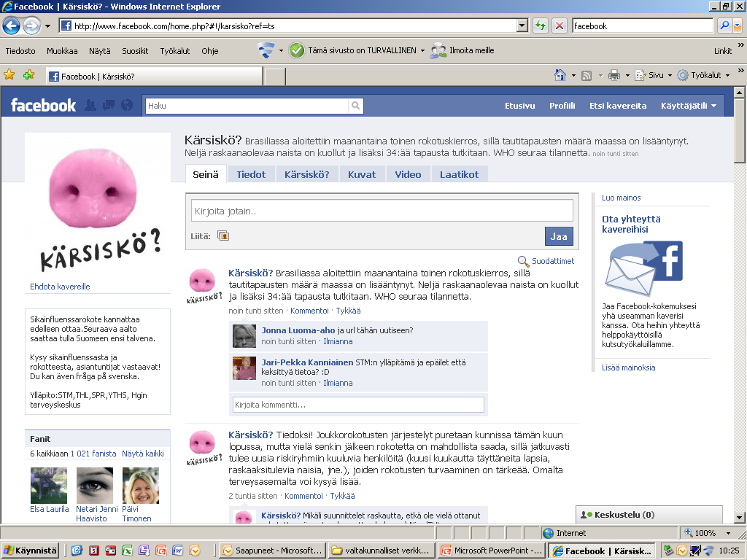Click the Add to Favorites icon
747x560 pixels.
click(29, 75)
